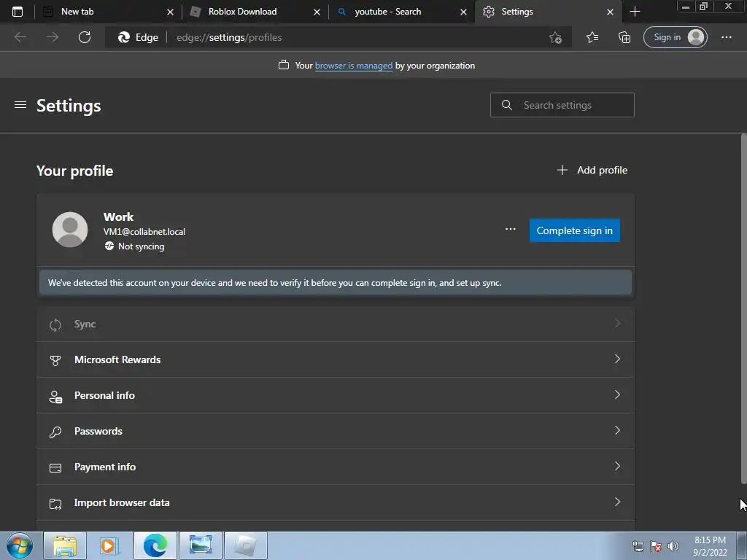Viewport: 747px width, 560px height.
Task: Click the settings page vertical scrollbar
Action: [x=743, y=309]
